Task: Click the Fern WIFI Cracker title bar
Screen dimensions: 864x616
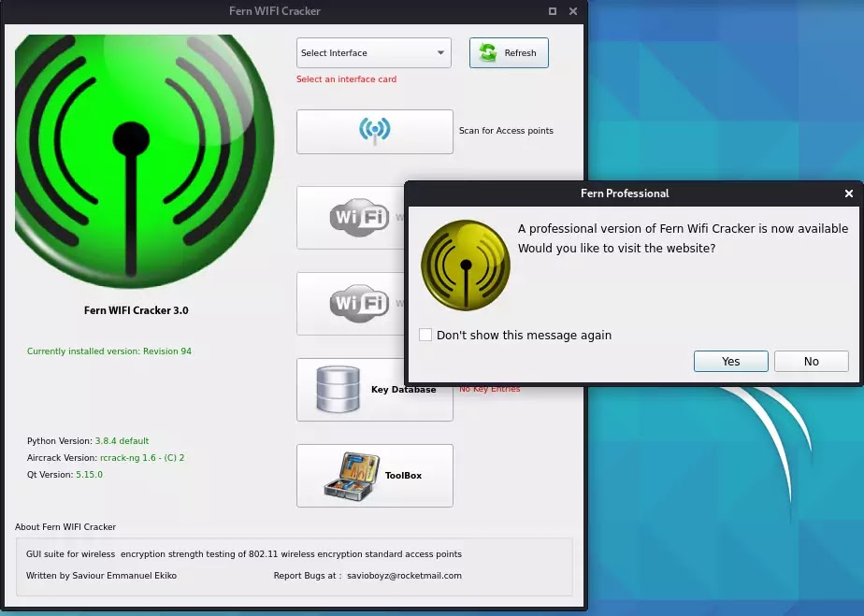Action: [274, 11]
